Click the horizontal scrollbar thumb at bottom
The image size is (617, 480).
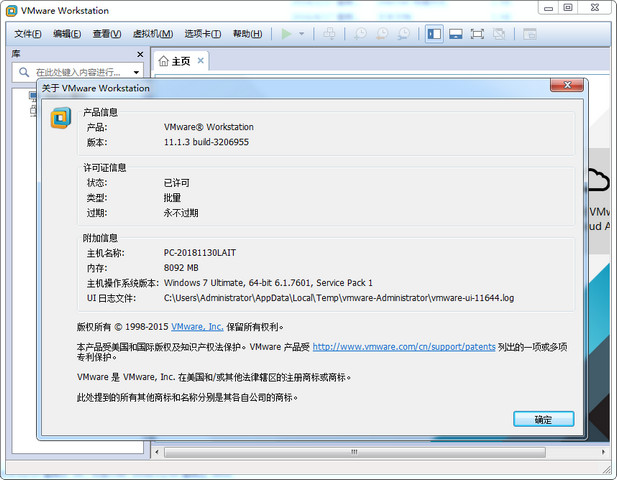(355, 452)
